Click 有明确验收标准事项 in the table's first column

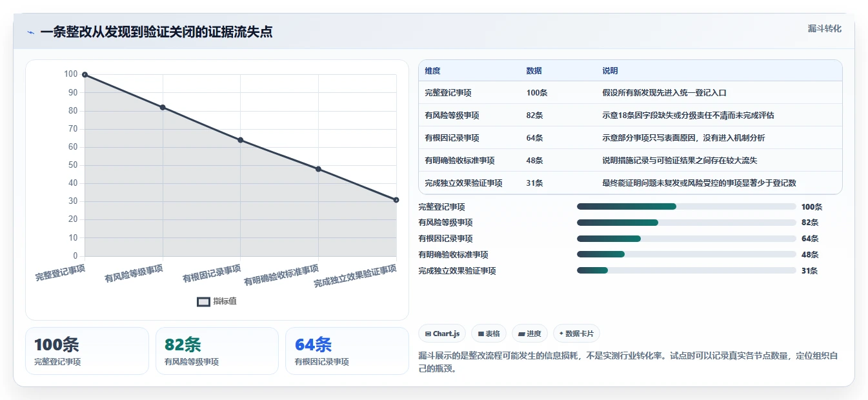(x=459, y=161)
